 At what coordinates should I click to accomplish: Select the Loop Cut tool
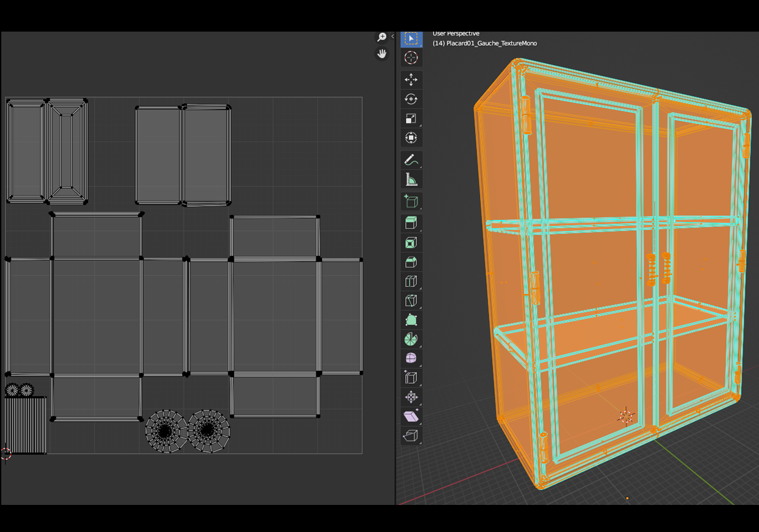click(x=411, y=281)
